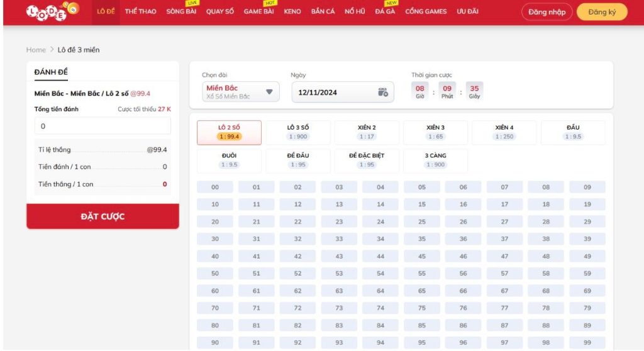Toggle number 58 in the grid
644x351 pixels.
click(546, 274)
